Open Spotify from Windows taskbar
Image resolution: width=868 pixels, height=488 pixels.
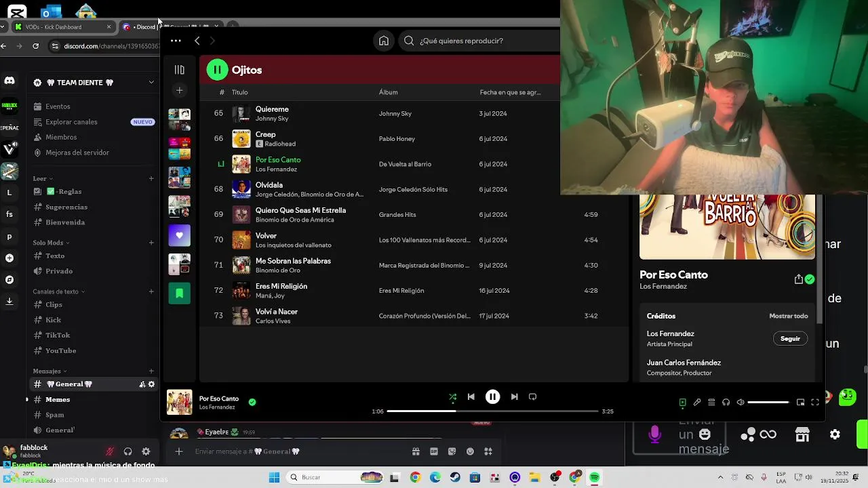[595, 477]
